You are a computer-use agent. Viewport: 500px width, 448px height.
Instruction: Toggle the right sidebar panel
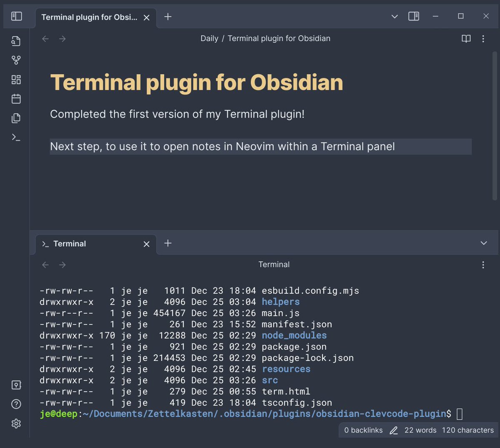413,16
